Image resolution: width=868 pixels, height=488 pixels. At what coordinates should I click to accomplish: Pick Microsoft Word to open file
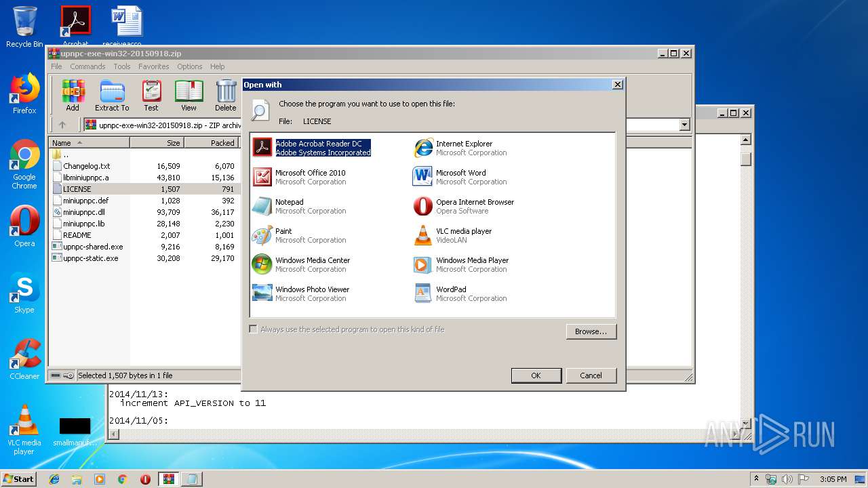pyautogui.click(x=460, y=177)
